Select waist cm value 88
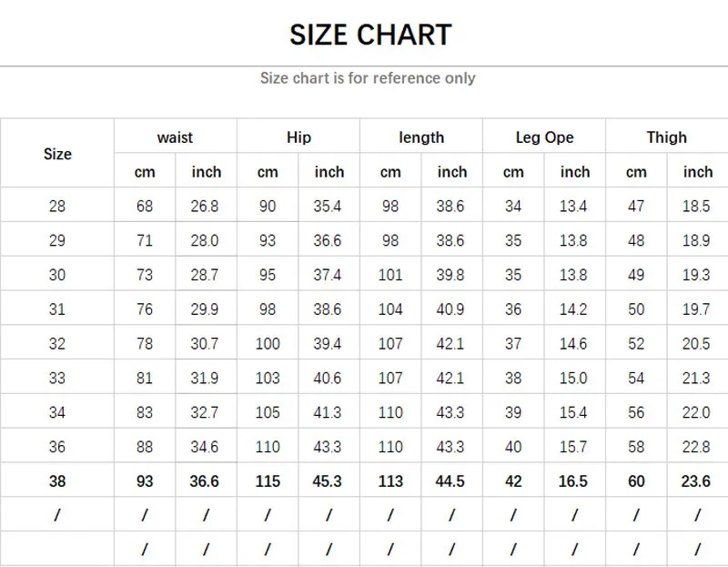 (145, 447)
